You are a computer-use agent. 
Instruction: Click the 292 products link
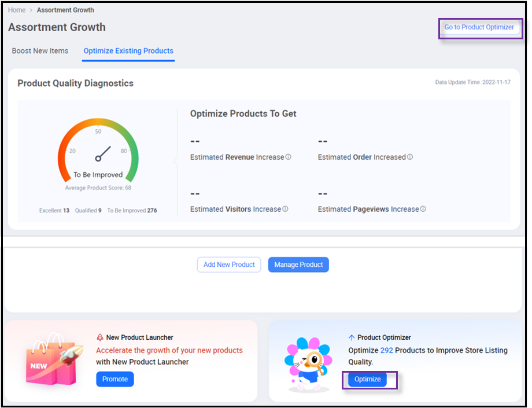[385, 350]
